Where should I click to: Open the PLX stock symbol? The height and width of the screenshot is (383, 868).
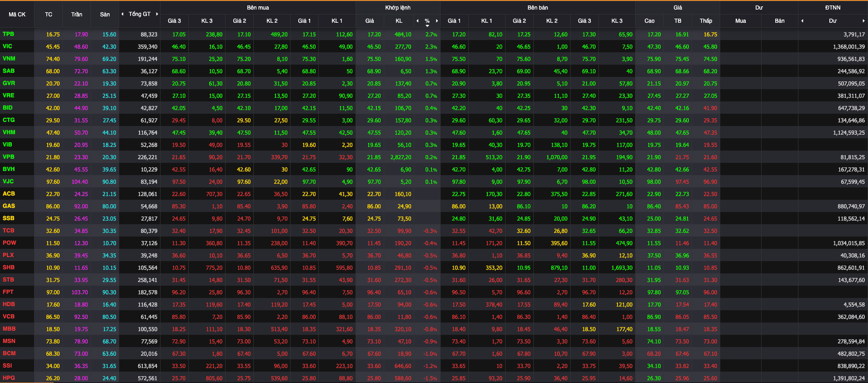point(8,255)
